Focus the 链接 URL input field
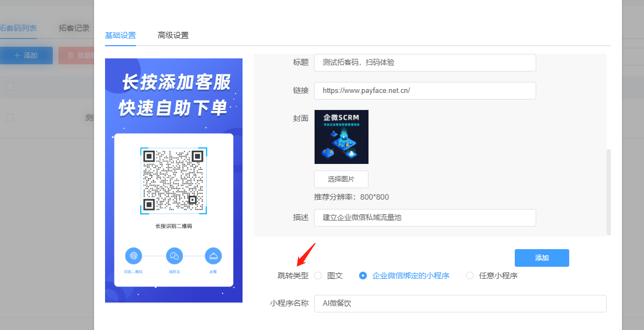The width and height of the screenshot is (644, 330). pyautogui.click(x=425, y=91)
